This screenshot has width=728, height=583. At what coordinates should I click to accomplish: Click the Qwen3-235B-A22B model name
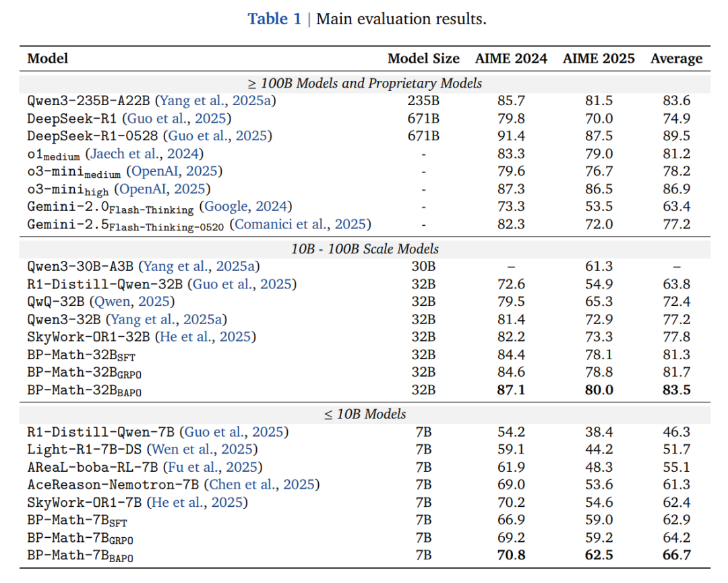88,100
